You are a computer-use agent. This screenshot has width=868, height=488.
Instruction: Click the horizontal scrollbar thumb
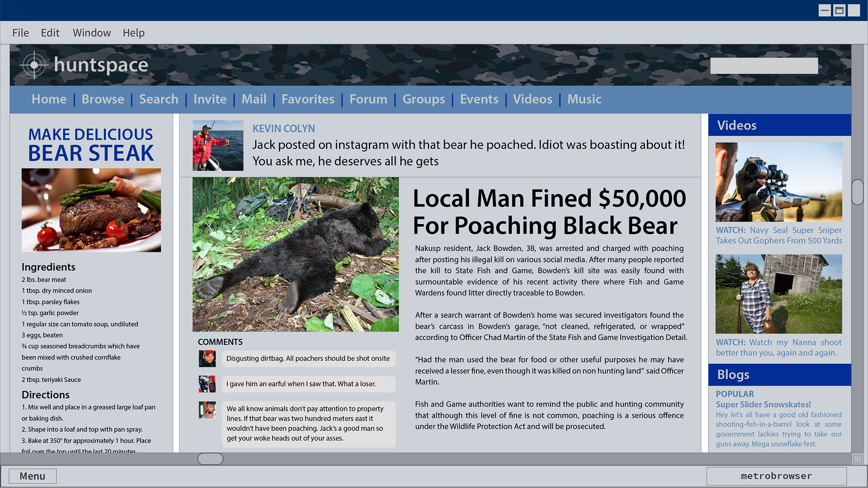[210, 459]
